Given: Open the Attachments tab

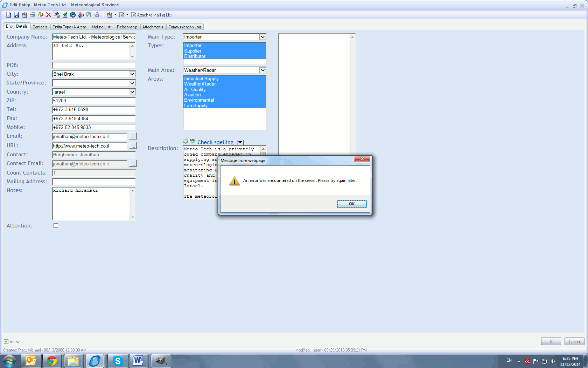Looking at the screenshot, I should pos(153,27).
